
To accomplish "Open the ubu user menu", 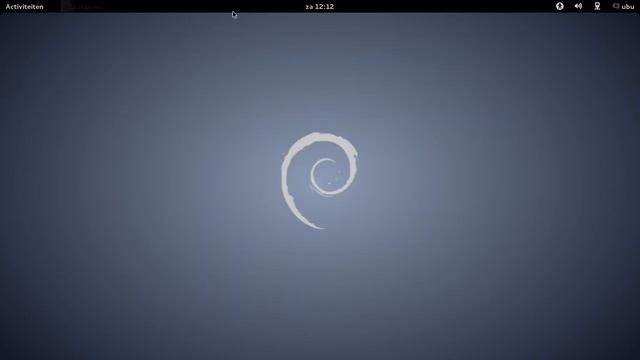I will tap(628, 7).
